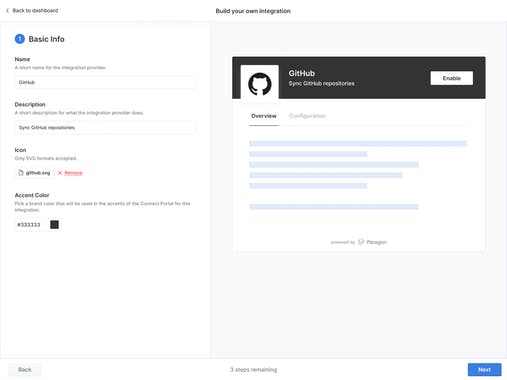Remove the uploaded github.svg icon
This screenshot has height=380, width=507.
[x=73, y=173]
